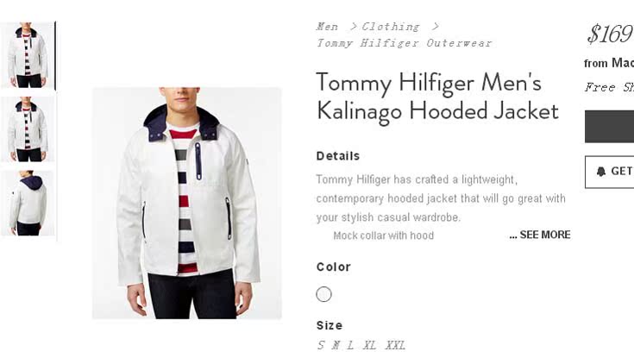The width and height of the screenshot is (634, 364).
Task: Expand details with SEE MORE
Action: (540, 235)
